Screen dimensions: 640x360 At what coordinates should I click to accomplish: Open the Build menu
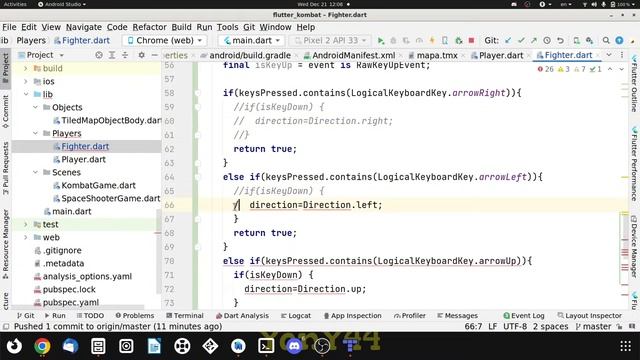pyautogui.click(x=181, y=27)
